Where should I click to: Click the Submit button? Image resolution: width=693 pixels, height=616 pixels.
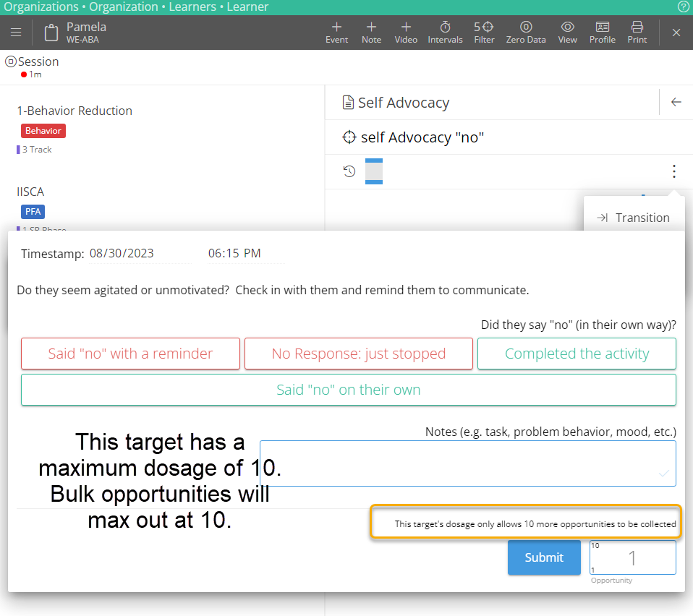pos(544,557)
